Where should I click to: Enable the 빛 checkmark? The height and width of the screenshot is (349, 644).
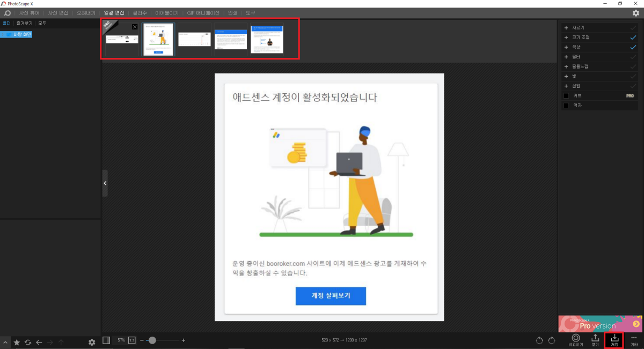(x=633, y=76)
